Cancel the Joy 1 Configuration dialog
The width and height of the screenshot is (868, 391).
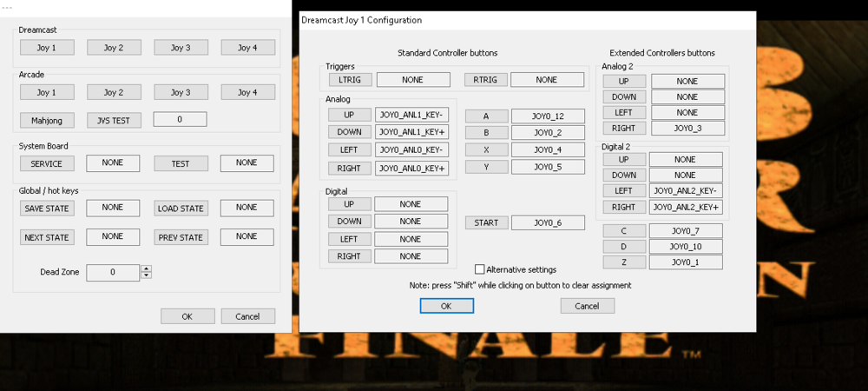click(588, 306)
